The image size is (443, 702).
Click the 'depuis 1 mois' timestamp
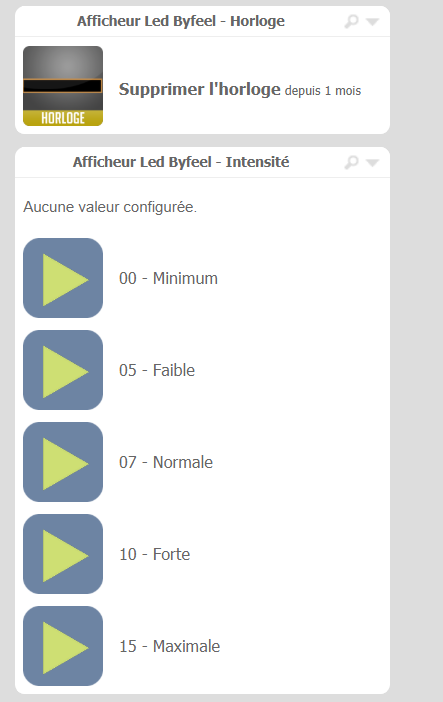pyautogui.click(x=323, y=91)
